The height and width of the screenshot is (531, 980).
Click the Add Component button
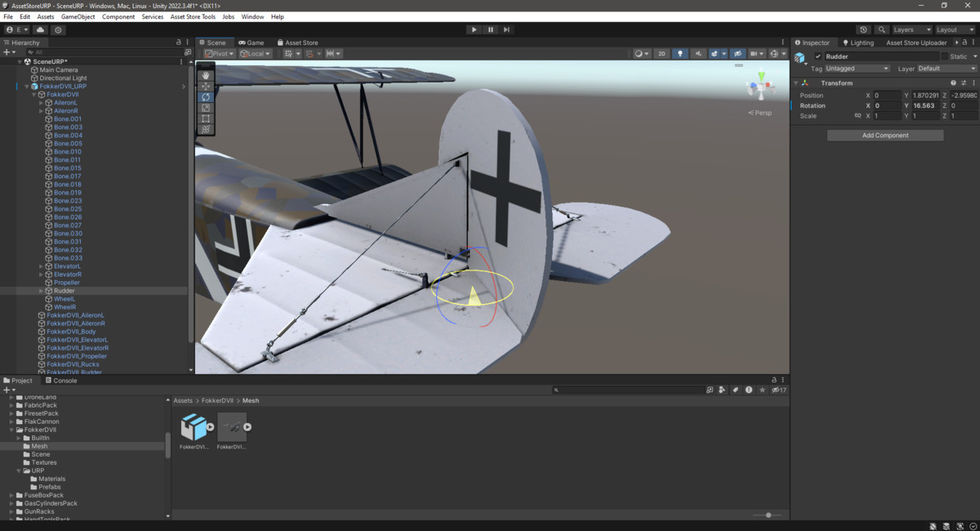coord(884,134)
